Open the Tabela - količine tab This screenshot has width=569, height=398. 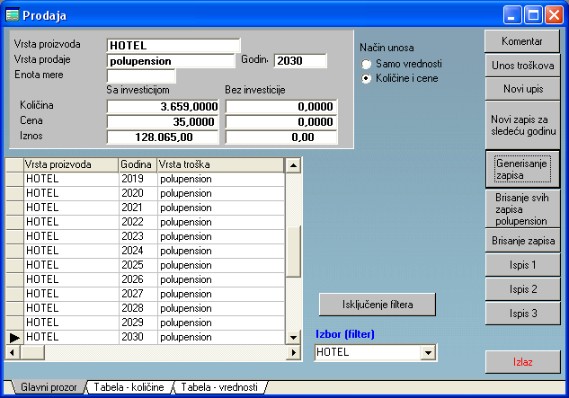(129, 387)
